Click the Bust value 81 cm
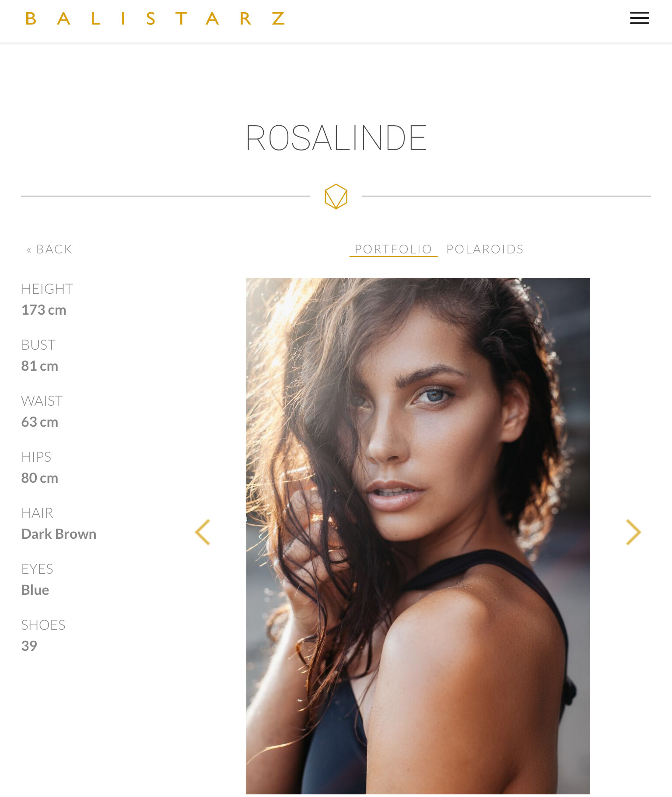This screenshot has height=797, width=672. pyautogui.click(x=40, y=366)
